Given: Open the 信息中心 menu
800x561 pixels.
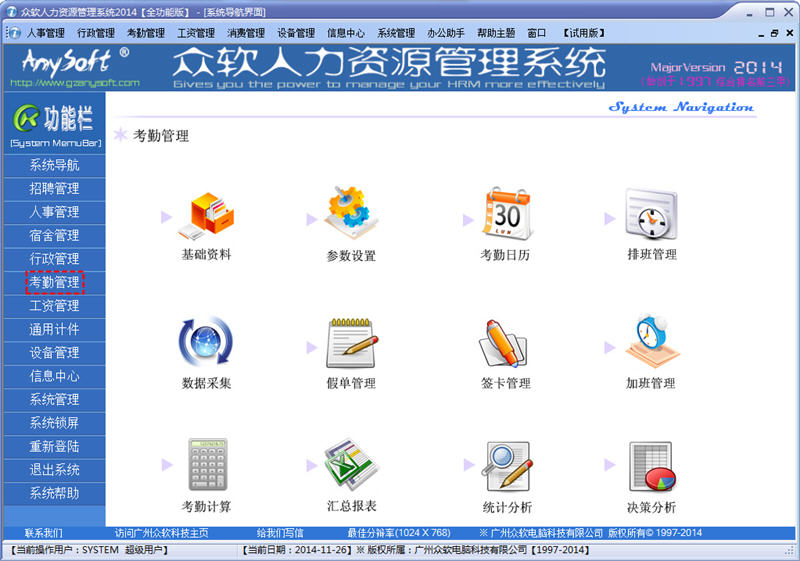Looking at the screenshot, I should [x=346, y=33].
